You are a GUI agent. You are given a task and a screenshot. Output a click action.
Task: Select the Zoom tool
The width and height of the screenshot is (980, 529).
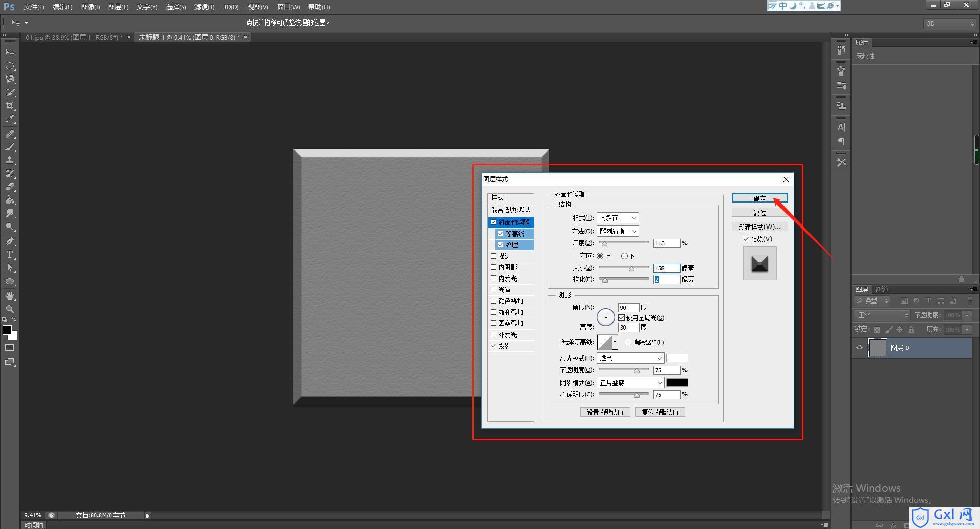coord(10,309)
